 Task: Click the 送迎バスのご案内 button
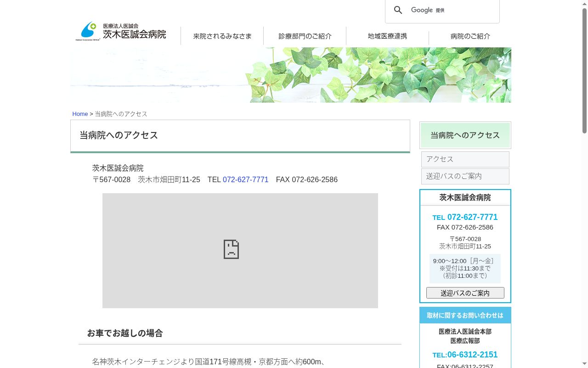[x=465, y=293]
